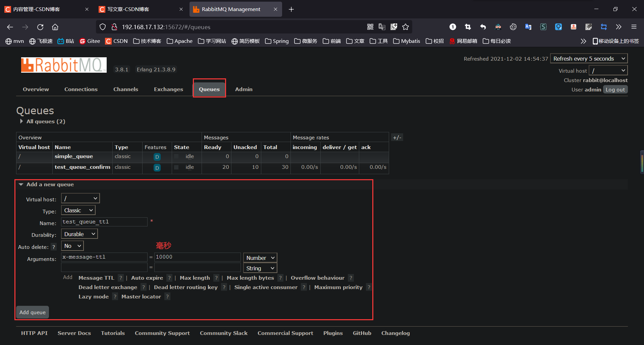The width and height of the screenshot is (644, 345).
Task: Open Message TTL help question mark
Action: point(121,278)
